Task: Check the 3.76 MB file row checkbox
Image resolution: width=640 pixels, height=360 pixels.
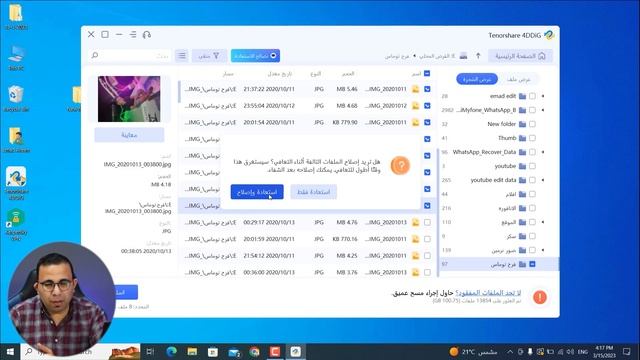Action: (427, 272)
